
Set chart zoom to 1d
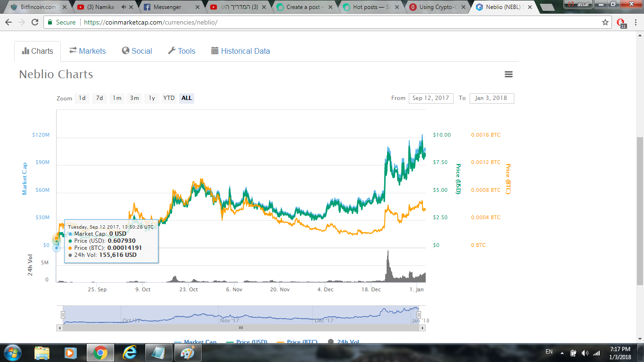click(82, 98)
